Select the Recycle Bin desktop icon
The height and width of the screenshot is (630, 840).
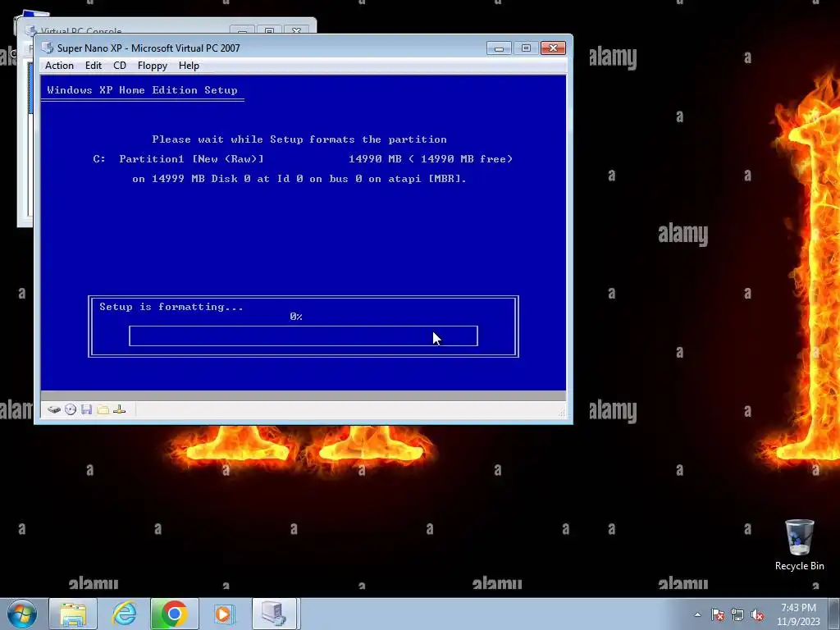click(799, 546)
